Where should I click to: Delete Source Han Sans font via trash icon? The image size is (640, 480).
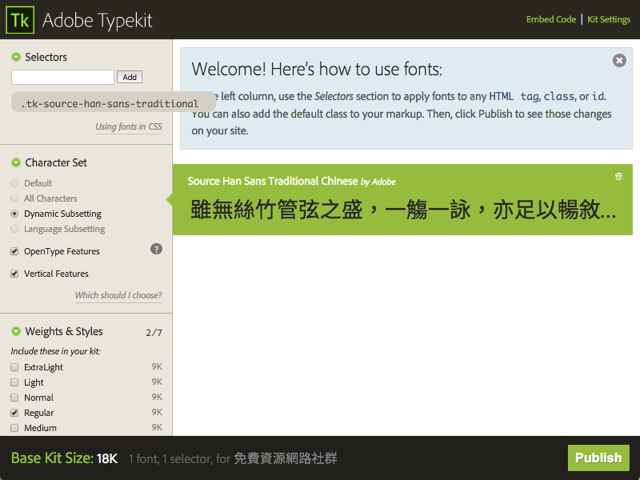(618, 177)
